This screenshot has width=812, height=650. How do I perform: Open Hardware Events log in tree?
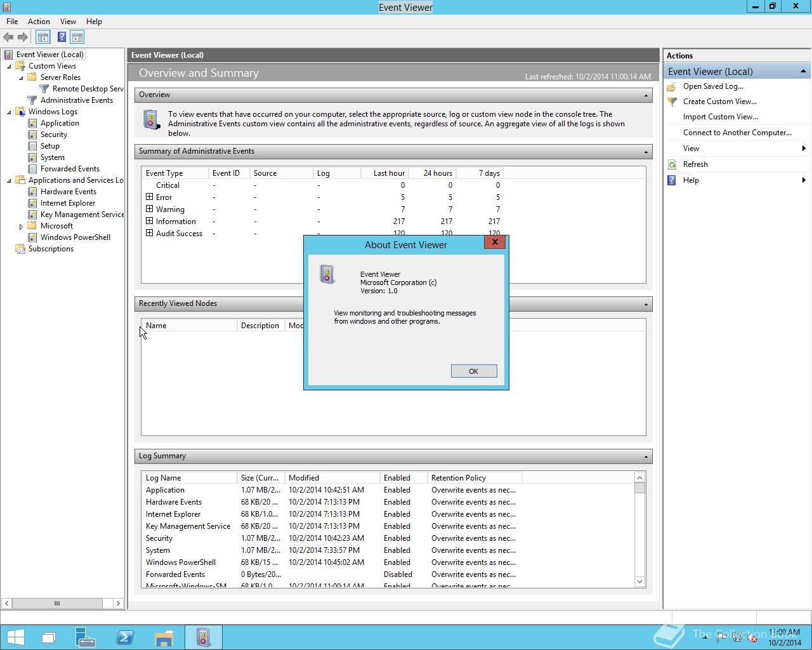pyautogui.click(x=68, y=192)
